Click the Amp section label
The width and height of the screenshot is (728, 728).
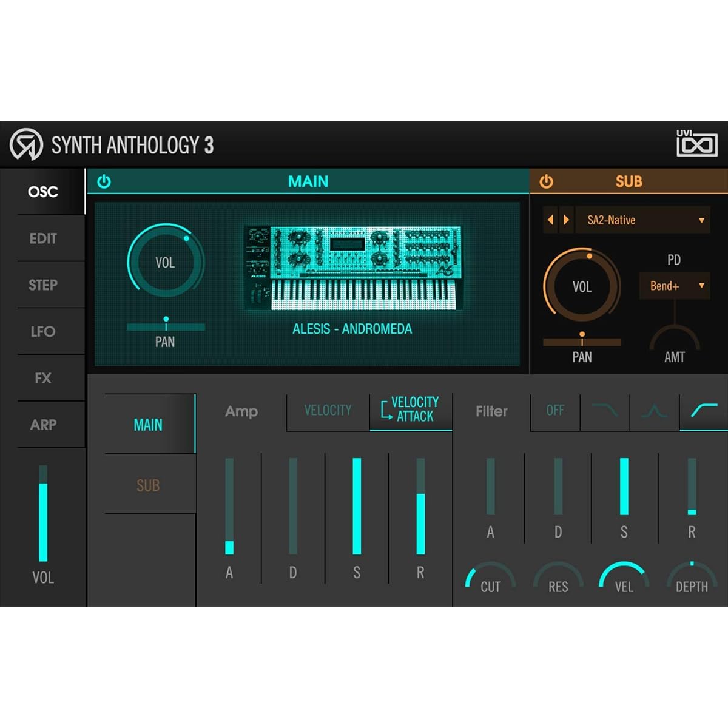tap(241, 411)
